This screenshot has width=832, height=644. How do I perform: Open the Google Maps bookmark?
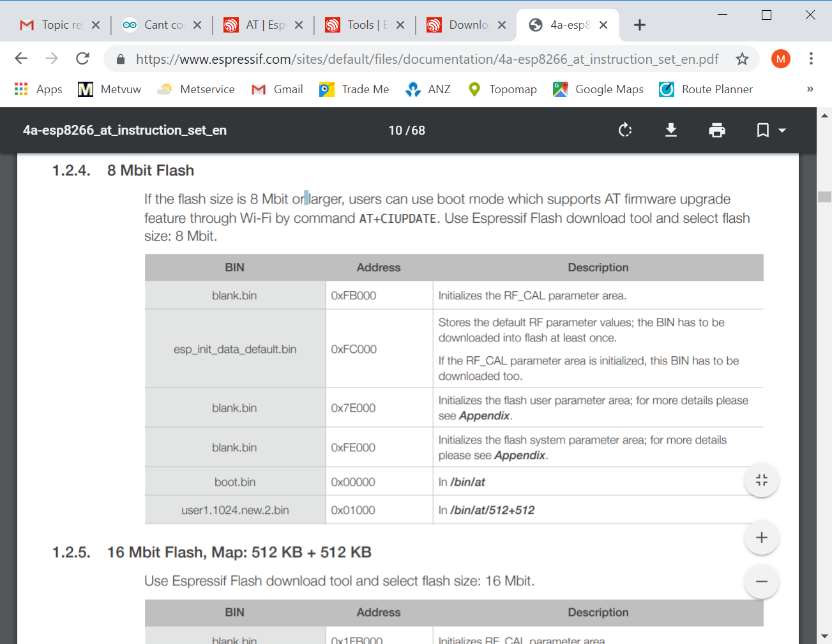pyautogui.click(x=598, y=89)
